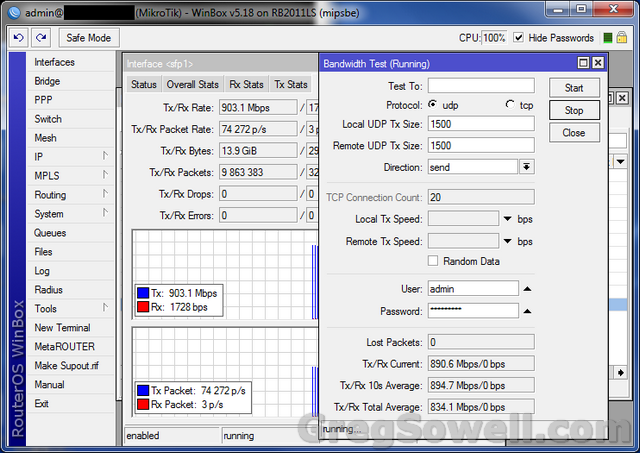Toggle Safe Mode button
Screen dimensions: 640x453
(89, 38)
